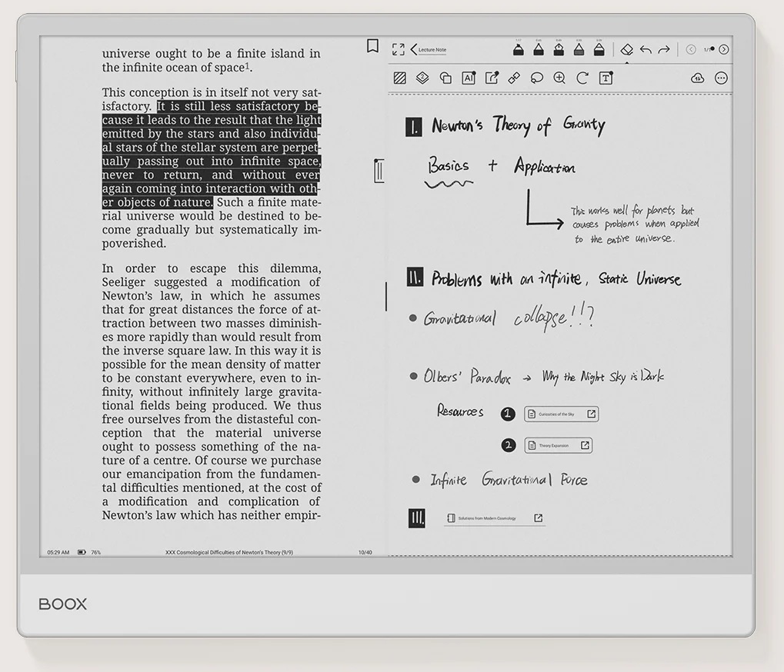Tap the highlighted passage about light emitted by stars
This screenshot has width=784, height=672.
[x=212, y=155]
